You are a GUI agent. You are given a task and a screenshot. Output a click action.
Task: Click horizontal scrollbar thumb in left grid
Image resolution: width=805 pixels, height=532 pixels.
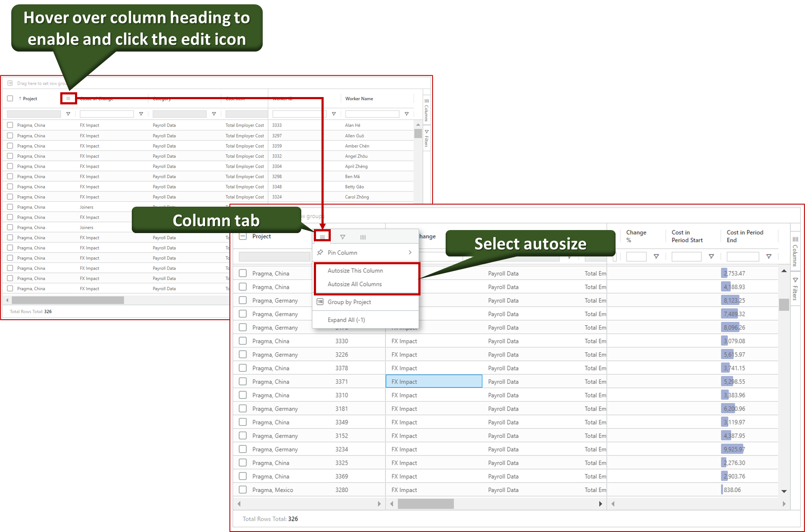coord(68,300)
